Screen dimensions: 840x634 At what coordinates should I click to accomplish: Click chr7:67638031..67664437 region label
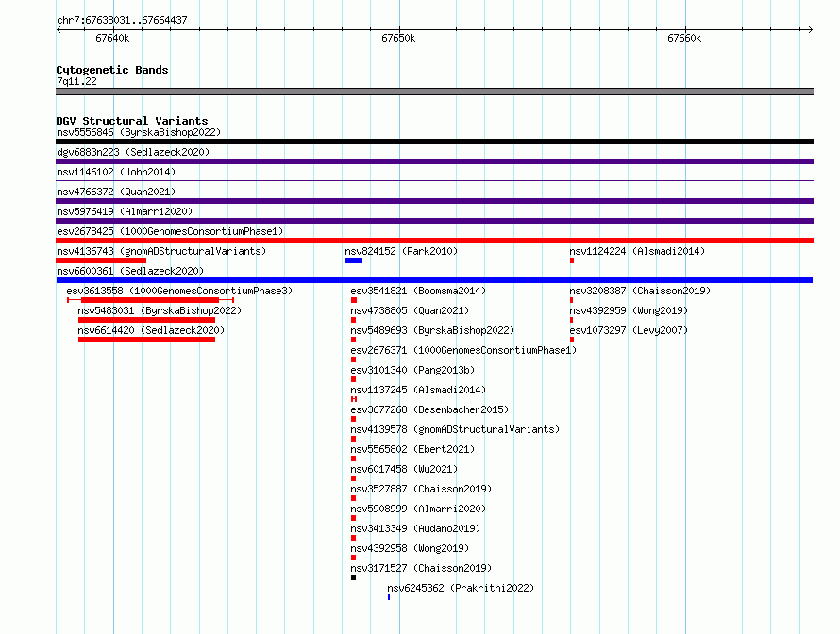coord(122,20)
